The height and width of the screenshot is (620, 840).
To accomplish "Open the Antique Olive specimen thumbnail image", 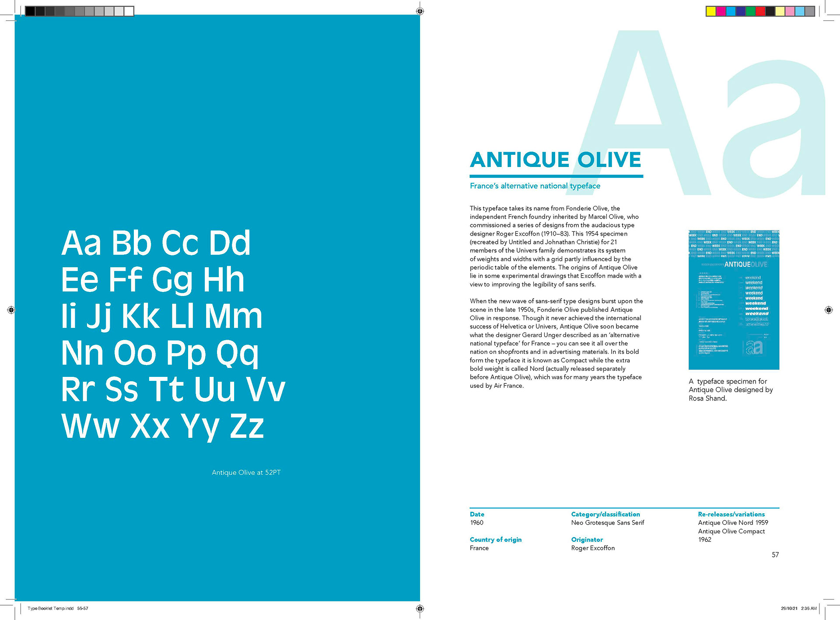I will [x=734, y=300].
